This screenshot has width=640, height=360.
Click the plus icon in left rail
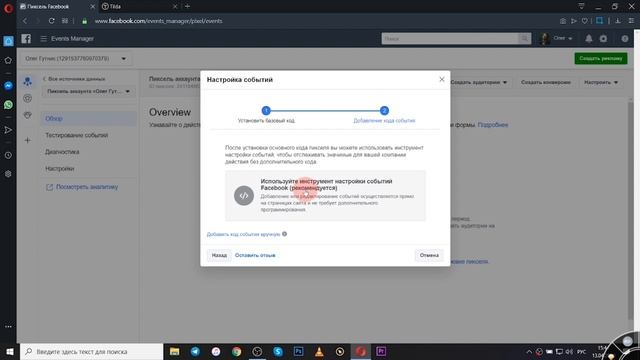[x=27, y=140]
